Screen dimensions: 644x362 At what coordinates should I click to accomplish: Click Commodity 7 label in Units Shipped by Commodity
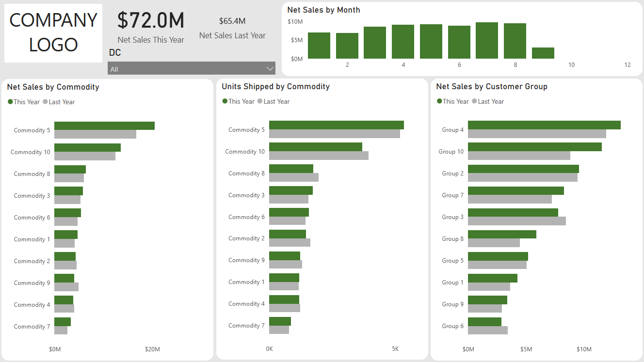(246, 326)
